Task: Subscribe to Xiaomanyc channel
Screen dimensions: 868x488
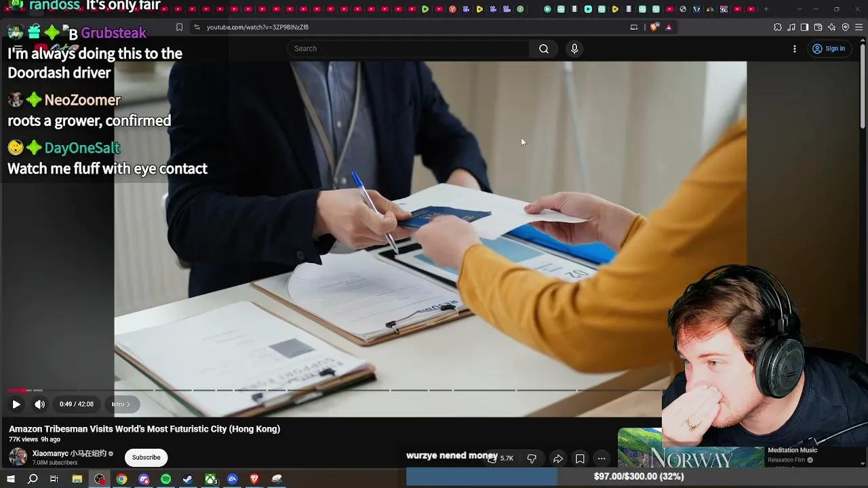Action: 146,457
